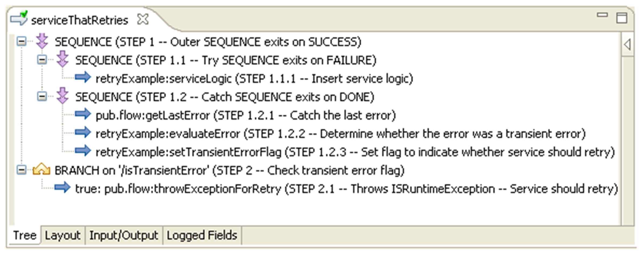Collapse the Try SEQUENCE step 1.1

click(42, 60)
